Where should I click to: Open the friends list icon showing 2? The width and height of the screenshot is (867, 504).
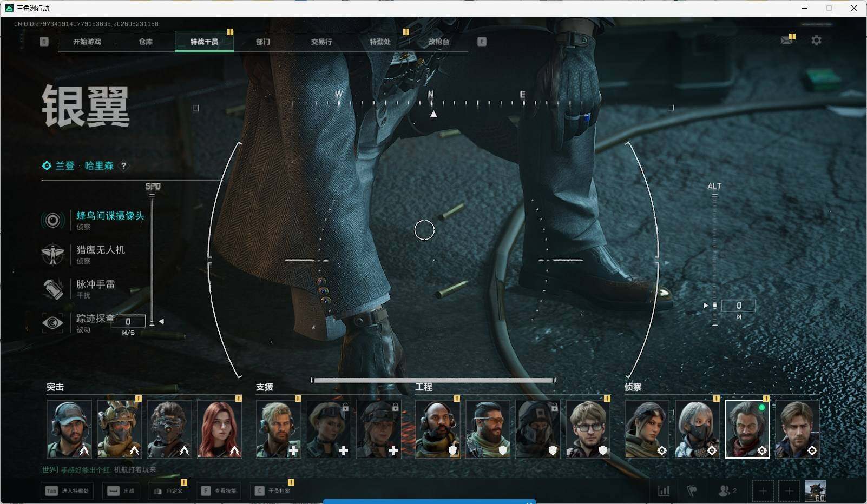coord(727,490)
